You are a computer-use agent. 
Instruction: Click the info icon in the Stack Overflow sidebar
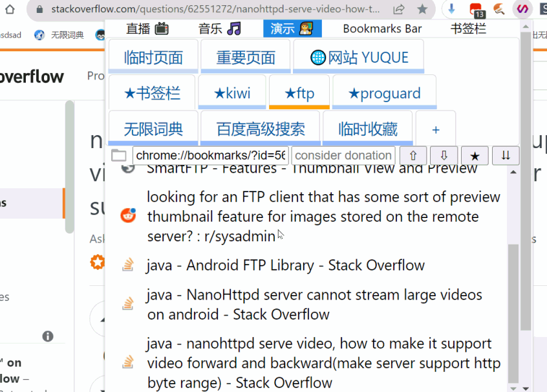point(48,336)
